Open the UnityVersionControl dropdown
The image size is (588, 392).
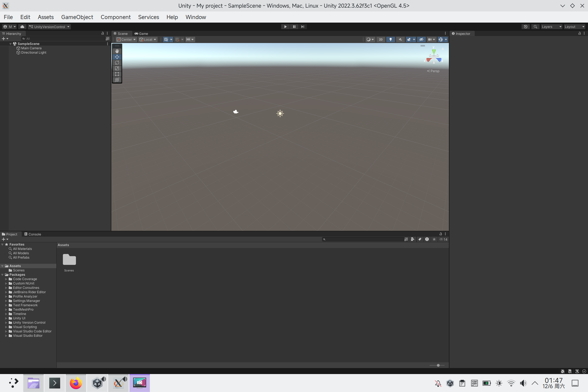point(49,27)
